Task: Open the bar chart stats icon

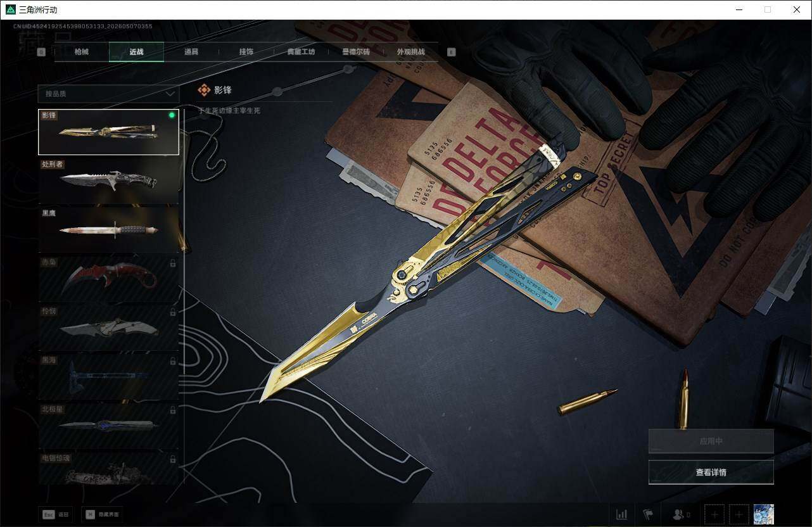Action: [x=622, y=514]
